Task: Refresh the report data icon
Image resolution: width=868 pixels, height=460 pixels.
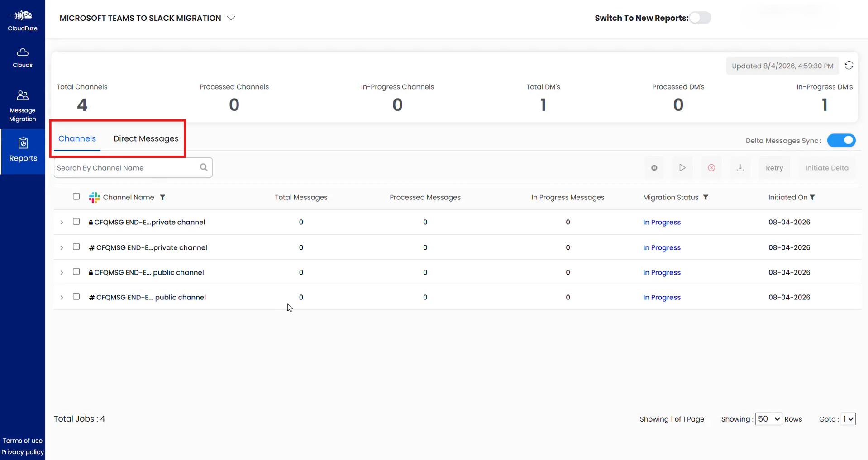Action: coord(849,66)
